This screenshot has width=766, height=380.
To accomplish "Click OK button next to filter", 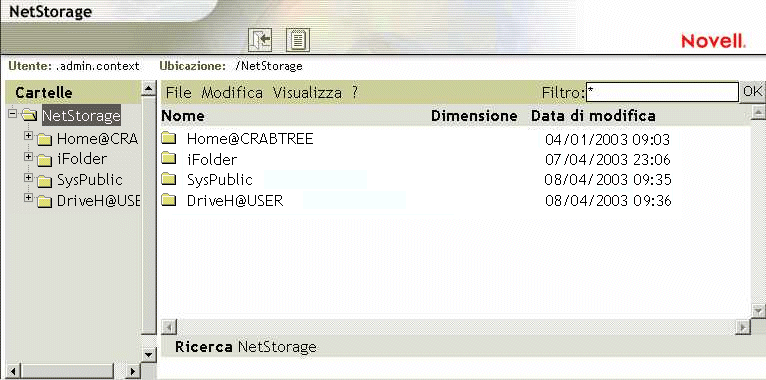I will [x=752, y=92].
